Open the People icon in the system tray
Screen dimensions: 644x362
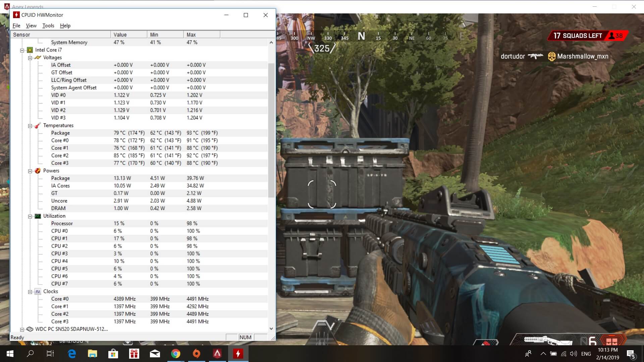528,354
